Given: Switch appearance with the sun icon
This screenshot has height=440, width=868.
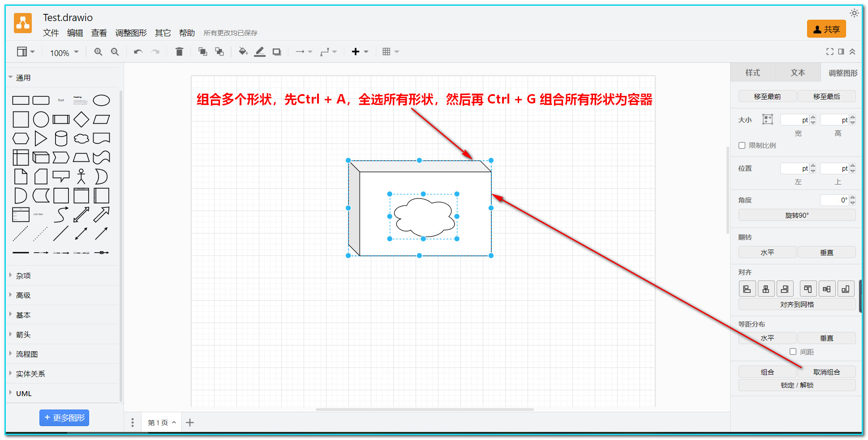Looking at the screenshot, I should (854, 13).
